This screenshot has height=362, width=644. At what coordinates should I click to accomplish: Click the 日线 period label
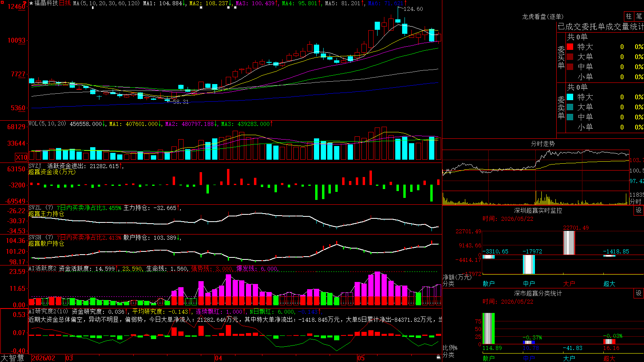pos(65,3)
